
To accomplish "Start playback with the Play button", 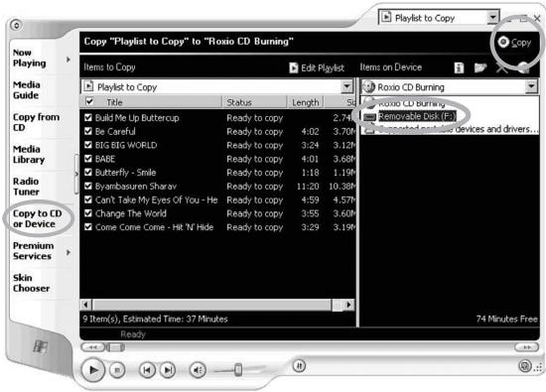I will [x=93, y=370].
